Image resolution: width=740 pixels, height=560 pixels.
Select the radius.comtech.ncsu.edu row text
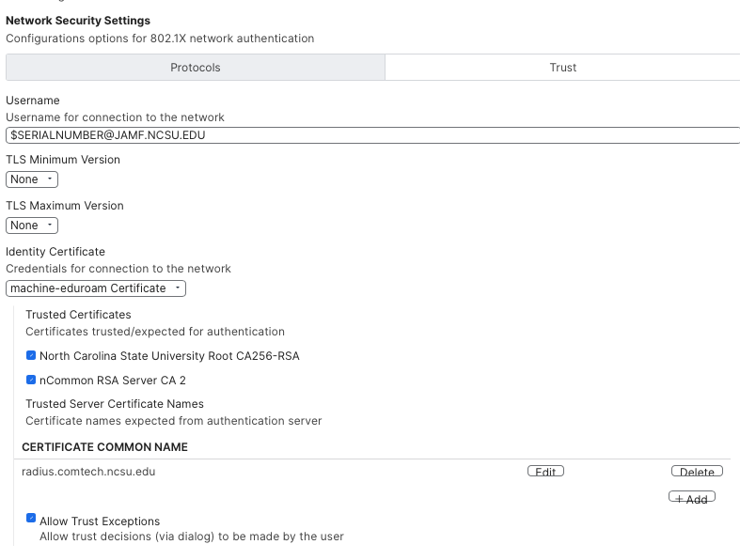(88, 472)
